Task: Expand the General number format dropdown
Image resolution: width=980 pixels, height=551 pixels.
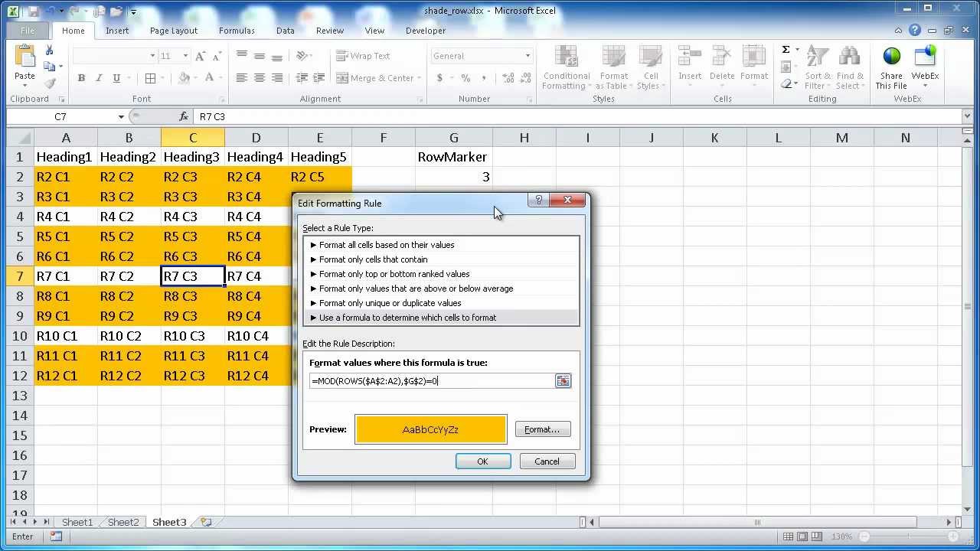Action: click(x=528, y=56)
